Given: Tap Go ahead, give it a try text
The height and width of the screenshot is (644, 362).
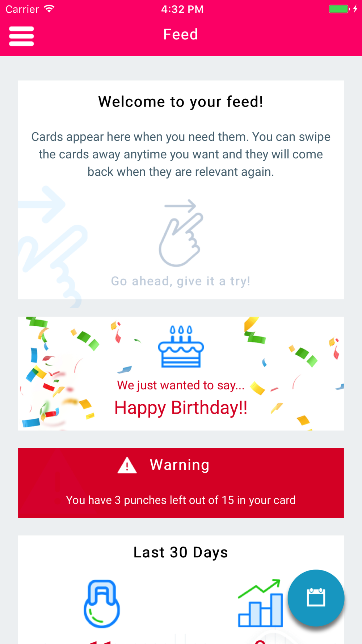Looking at the screenshot, I should (x=181, y=281).
